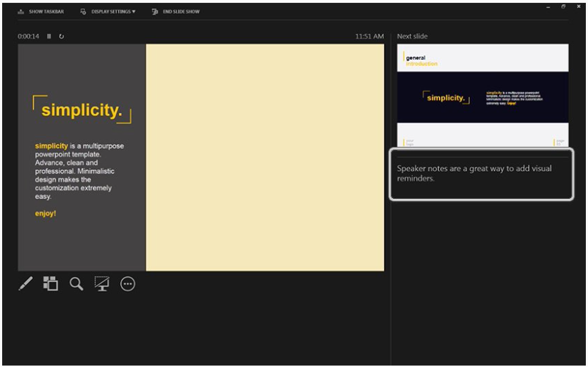Restore down the presenter view window
This screenshot has width=588, height=367.
tap(563, 7)
